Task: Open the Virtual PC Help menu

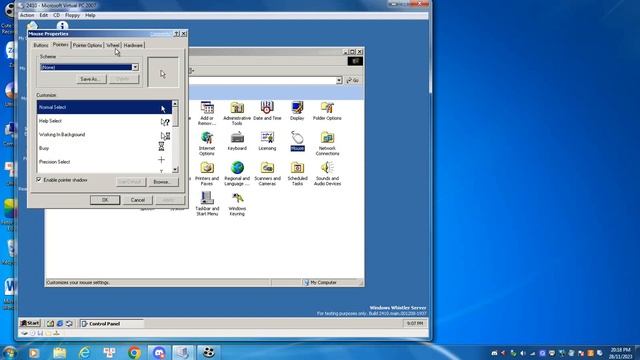Action: (x=90, y=15)
